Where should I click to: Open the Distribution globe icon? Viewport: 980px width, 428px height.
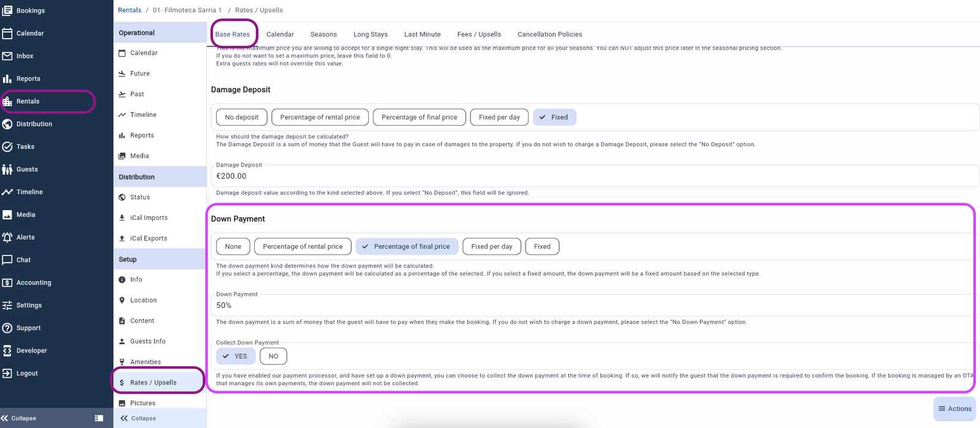tap(7, 124)
